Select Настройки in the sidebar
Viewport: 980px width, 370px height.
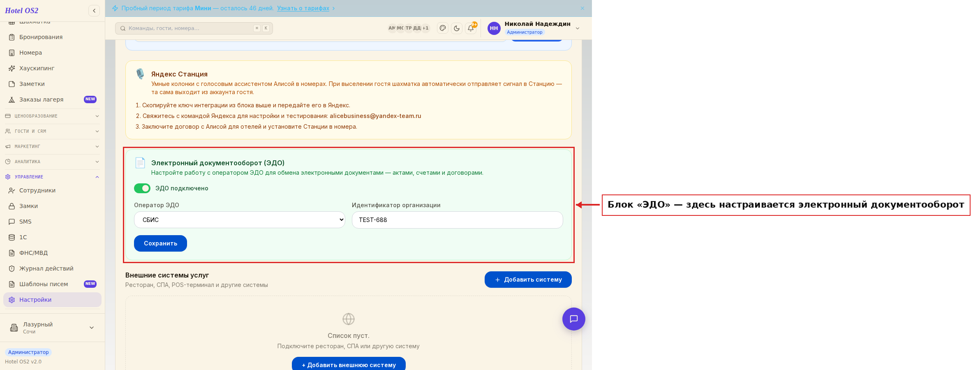(52, 300)
